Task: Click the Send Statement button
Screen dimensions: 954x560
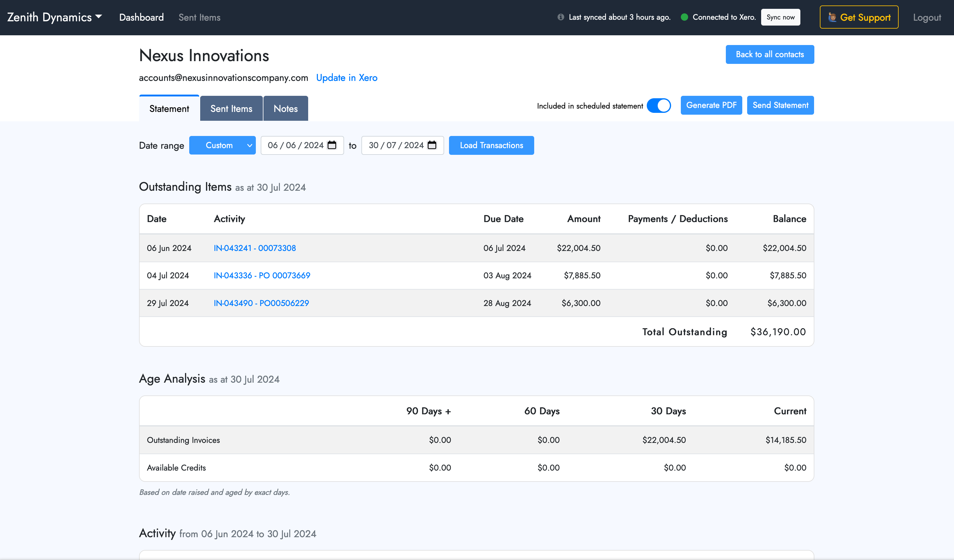Action: [780, 105]
